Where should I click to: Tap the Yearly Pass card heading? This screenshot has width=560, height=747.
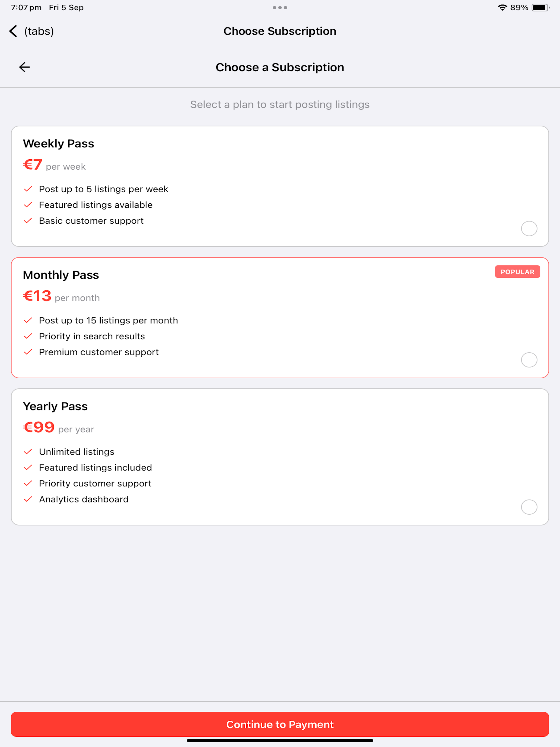tap(55, 406)
